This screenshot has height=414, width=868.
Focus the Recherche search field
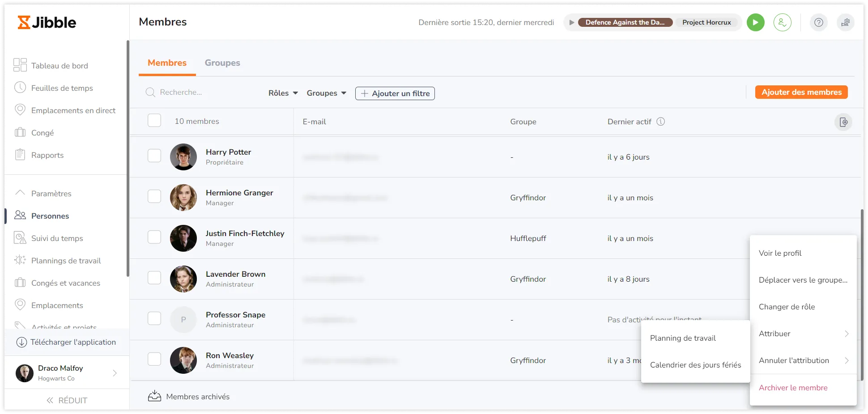click(x=206, y=93)
